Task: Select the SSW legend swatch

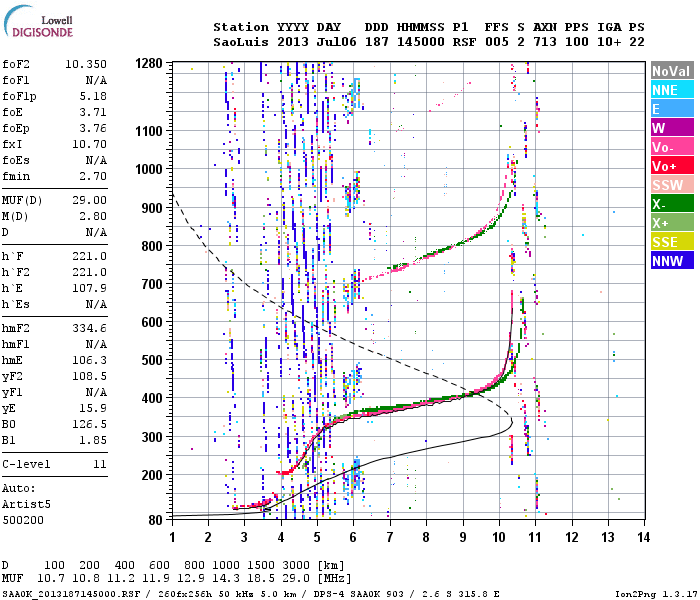Action: 672,185
